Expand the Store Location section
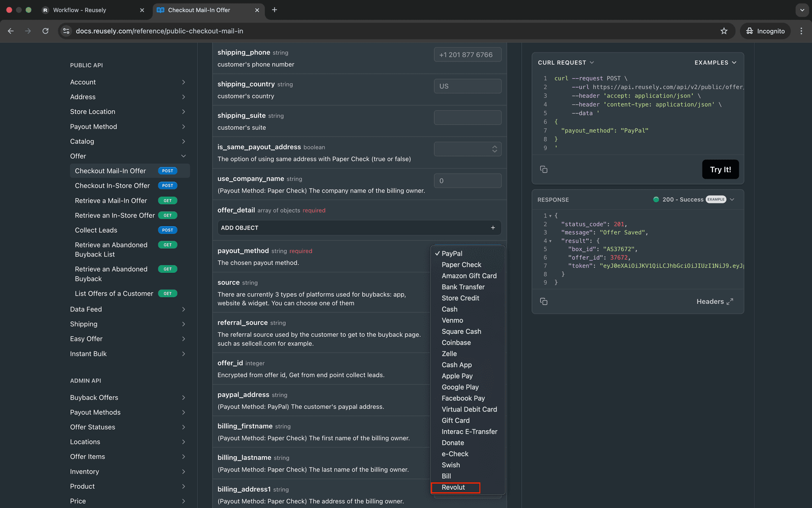The image size is (812, 508). (129, 112)
